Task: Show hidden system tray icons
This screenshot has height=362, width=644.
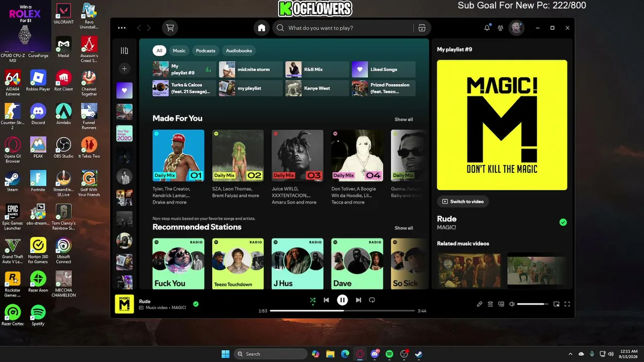Action: (570, 354)
